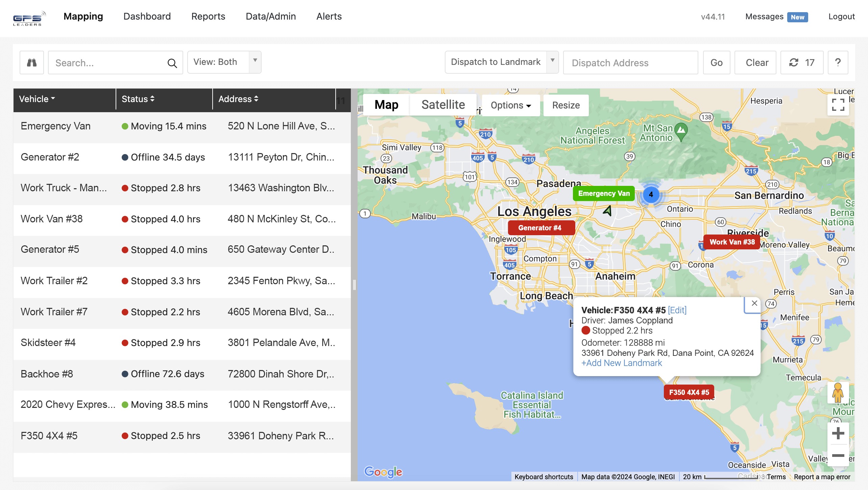
Task: Go to the Dashboard tab
Action: [x=147, y=16]
